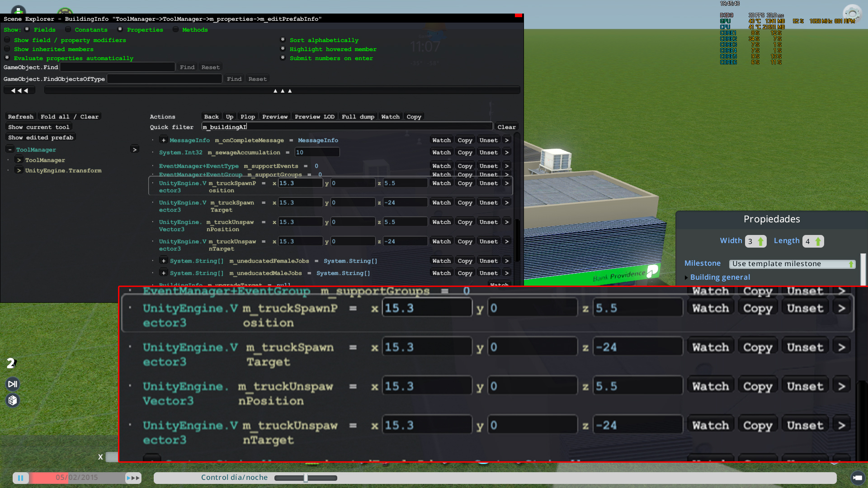The height and width of the screenshot is (488, 868).
Task: Click Unset for m_truckSpawnPosition
Action: [x=488, y=183]
